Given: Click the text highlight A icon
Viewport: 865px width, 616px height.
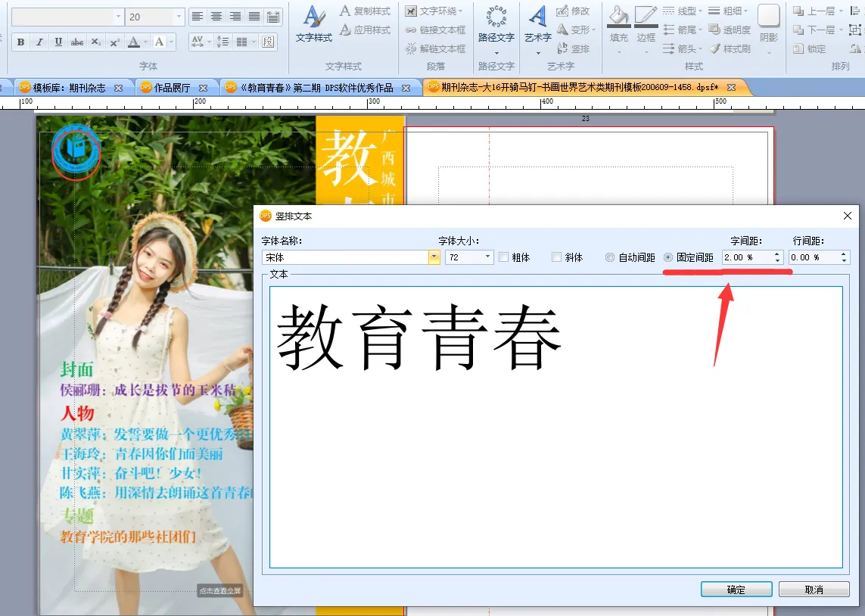Looking at the screenshot, I should click(160, 42).
